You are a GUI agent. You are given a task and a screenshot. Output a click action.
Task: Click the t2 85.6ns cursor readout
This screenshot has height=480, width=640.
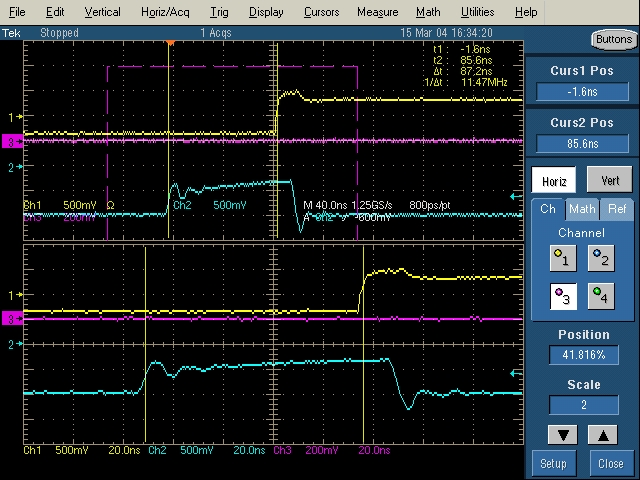[x=463, y=60]
